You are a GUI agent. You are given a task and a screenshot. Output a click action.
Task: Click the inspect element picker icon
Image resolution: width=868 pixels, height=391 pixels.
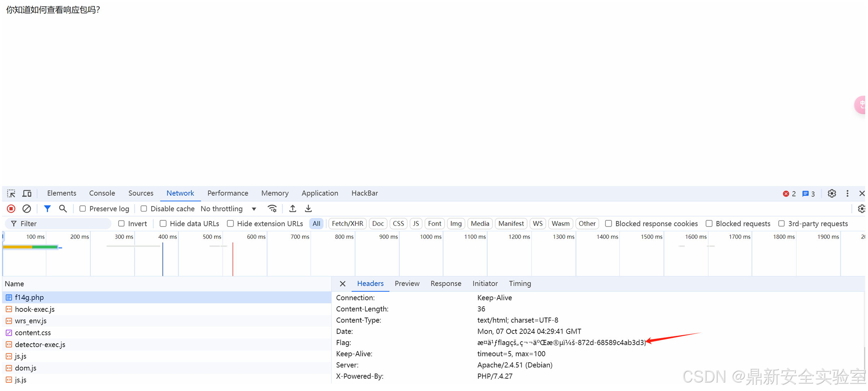click(11, 194)
